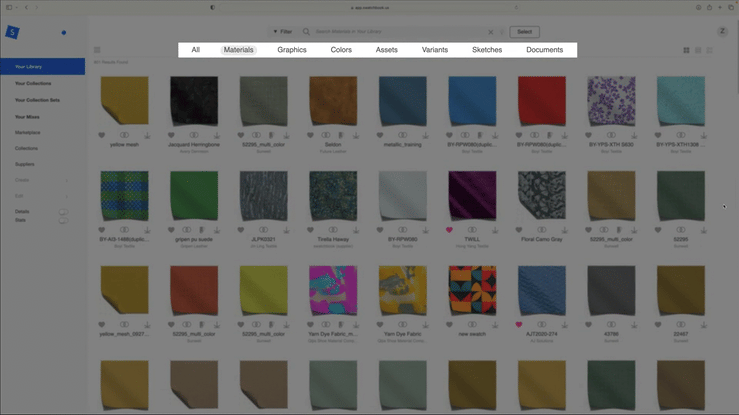The image size is (739, 415).
Task: Switch to the Variants tab
Action: click(435, 50)
